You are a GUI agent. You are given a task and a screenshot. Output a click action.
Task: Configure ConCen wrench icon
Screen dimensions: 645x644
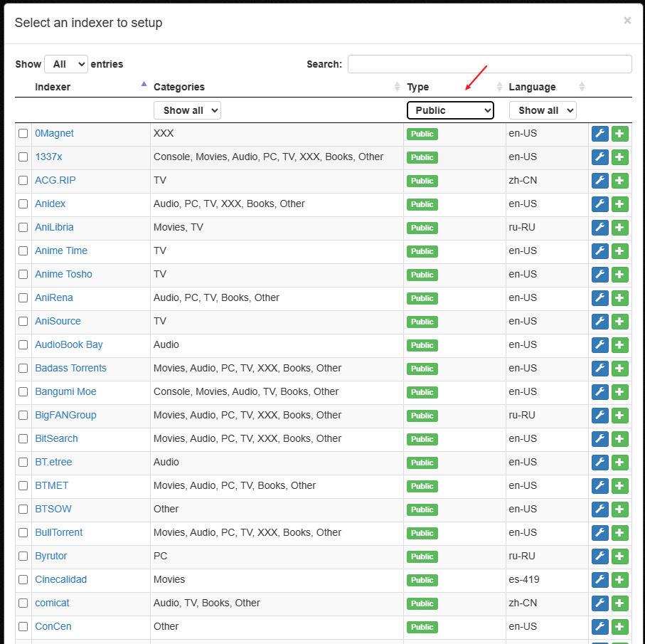coord(599,626)
